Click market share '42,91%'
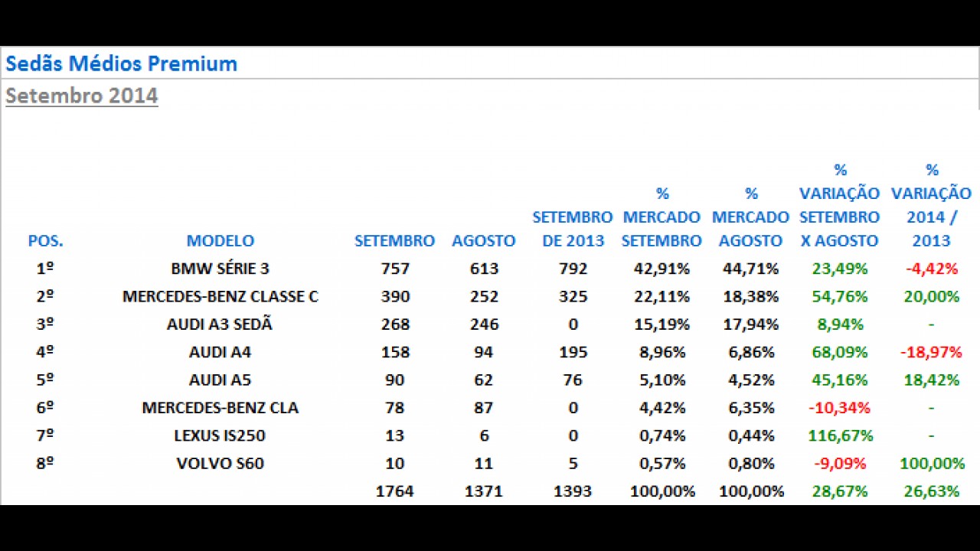 click(661, 269)
